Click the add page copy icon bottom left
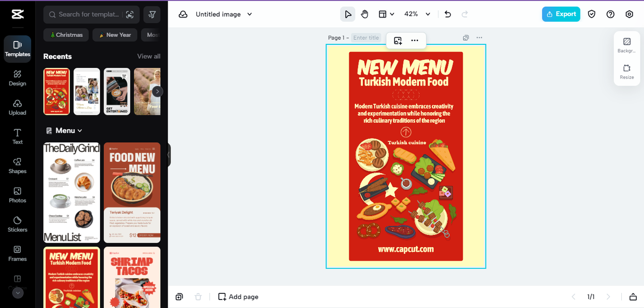Viewport: 644px width, 308px height. (x=179, y=297)
